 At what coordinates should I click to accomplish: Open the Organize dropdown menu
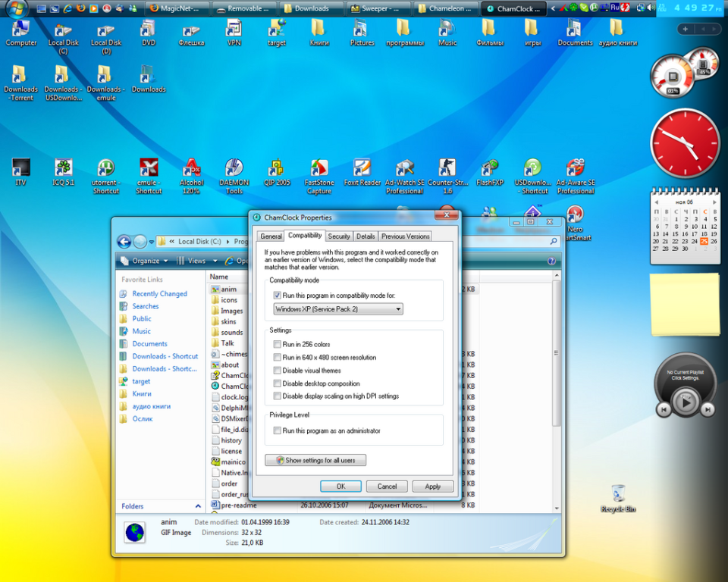pyautogui.click(x=144, y=261)
